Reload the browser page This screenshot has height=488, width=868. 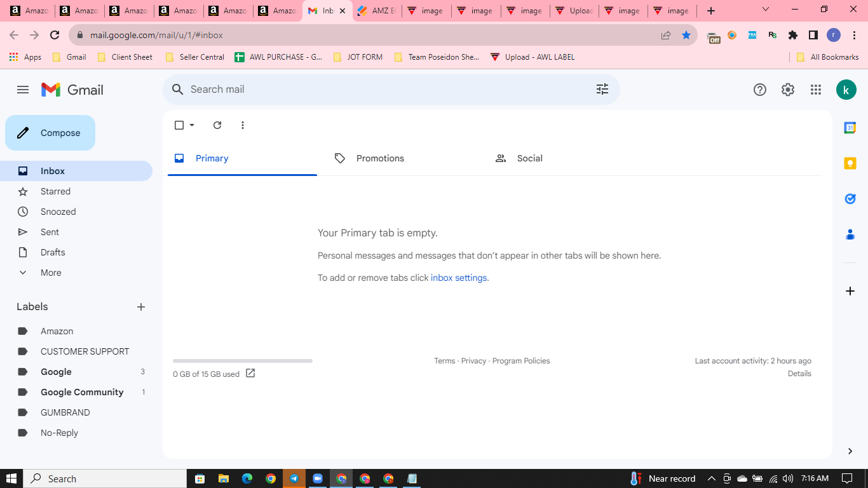55,35
